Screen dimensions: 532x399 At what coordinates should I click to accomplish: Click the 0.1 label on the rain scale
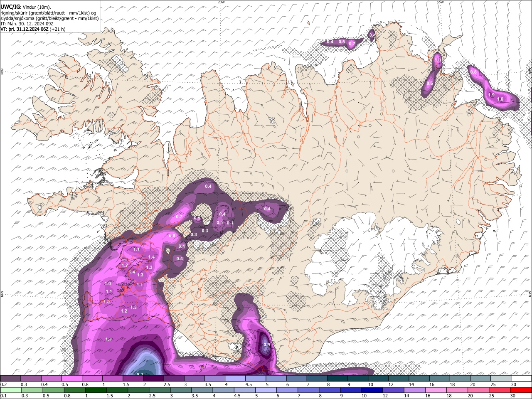(4, 396)
